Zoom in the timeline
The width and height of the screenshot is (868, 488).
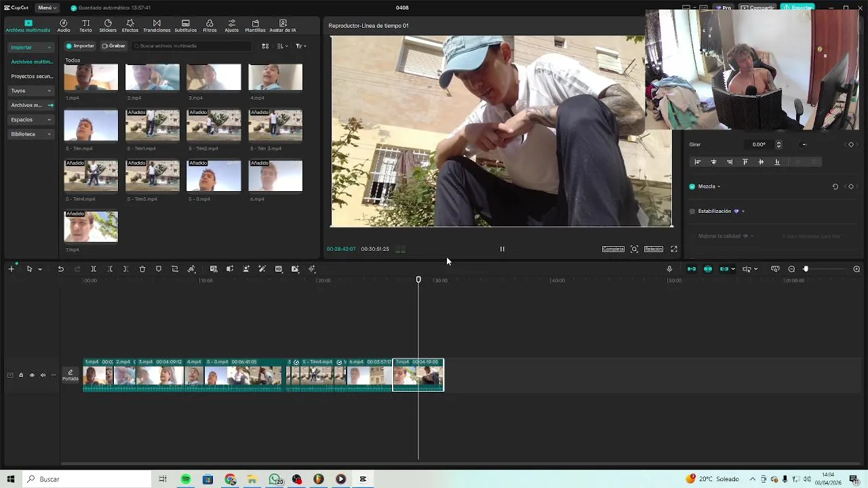tap(856, 269)
